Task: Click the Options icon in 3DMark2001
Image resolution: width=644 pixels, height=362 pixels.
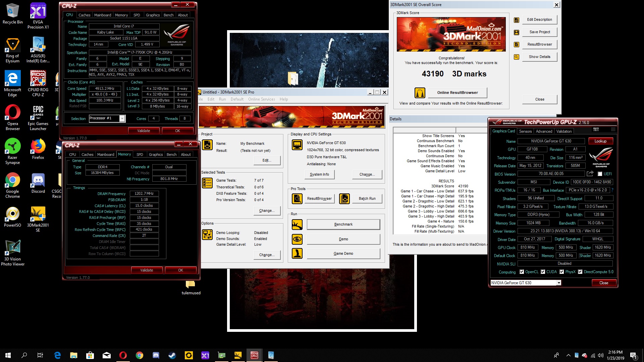Action: coord(207,235)
